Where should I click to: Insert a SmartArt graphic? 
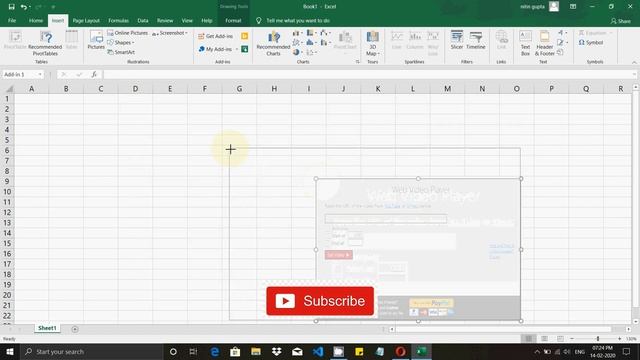click(x=121, y=52)
